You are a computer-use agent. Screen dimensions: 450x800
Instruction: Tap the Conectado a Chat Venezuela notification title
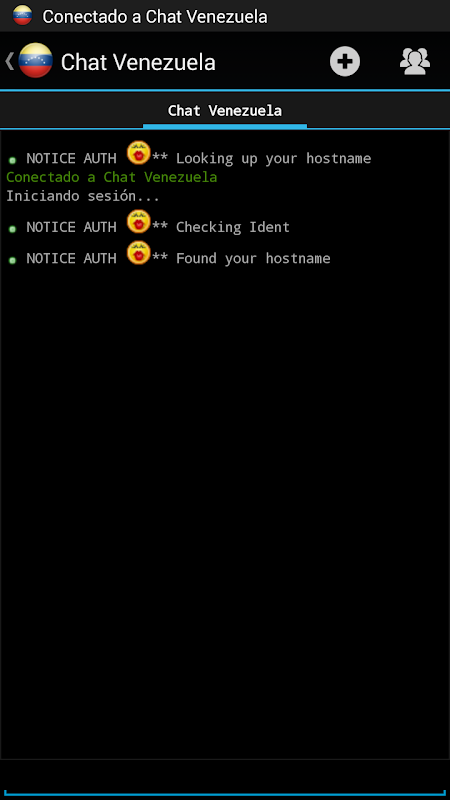point(155,16)
